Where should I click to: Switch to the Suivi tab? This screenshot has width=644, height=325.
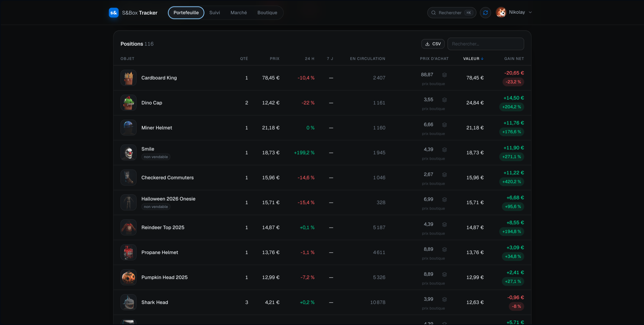[x=215, y=13]
